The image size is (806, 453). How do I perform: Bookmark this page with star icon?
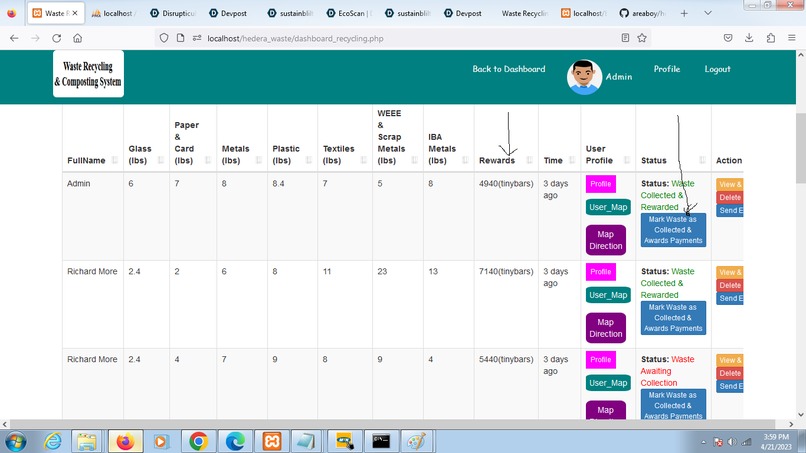click(642, 38)
